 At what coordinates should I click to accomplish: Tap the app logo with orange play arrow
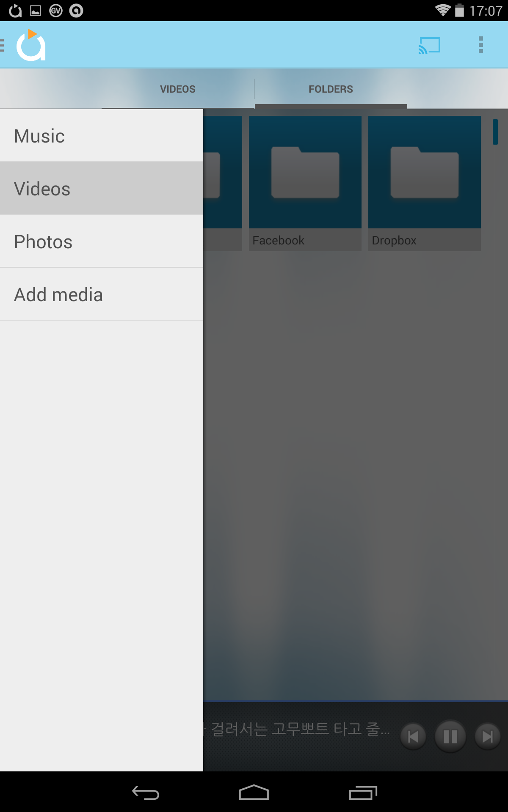tap(31, 45)
